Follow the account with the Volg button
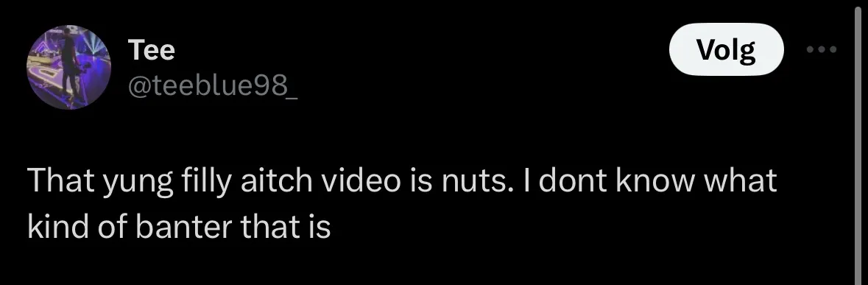Screen dimensions: 868x285 click(x=727, y=49)
